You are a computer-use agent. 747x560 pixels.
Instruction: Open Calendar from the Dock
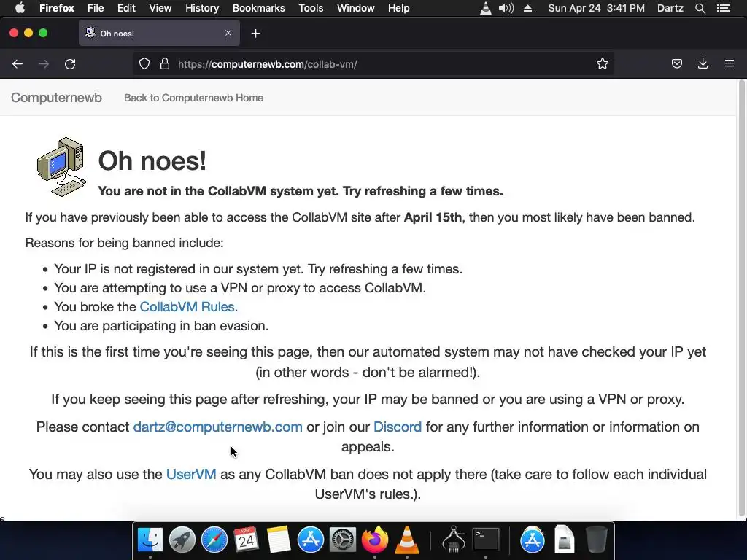point(247,540)
